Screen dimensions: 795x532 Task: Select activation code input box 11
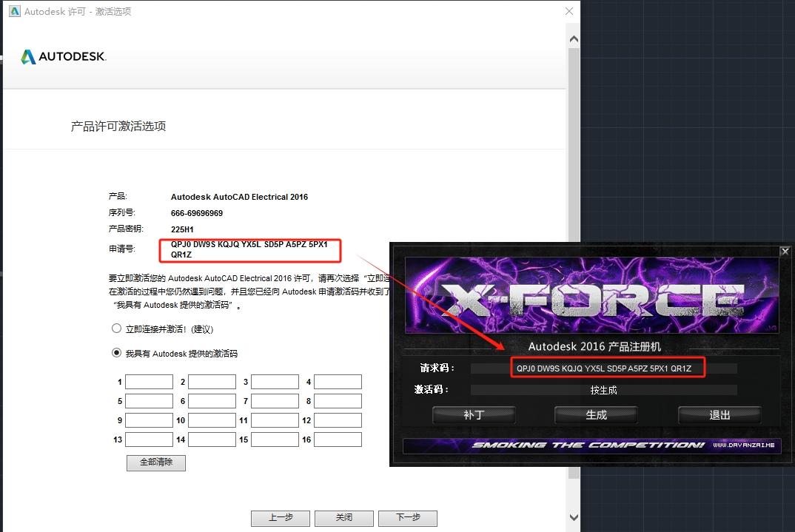pos(275,420)
